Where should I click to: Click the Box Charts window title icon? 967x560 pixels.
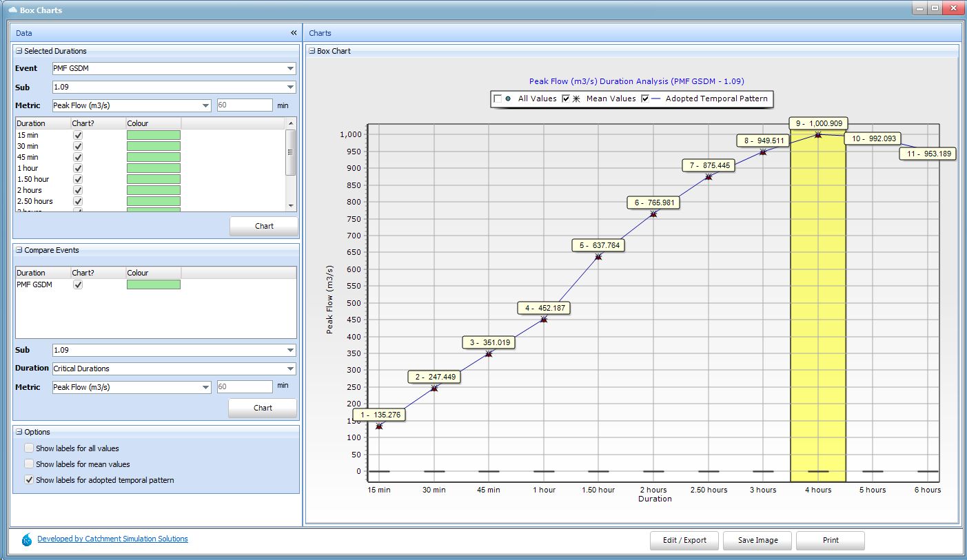point(12,10)
